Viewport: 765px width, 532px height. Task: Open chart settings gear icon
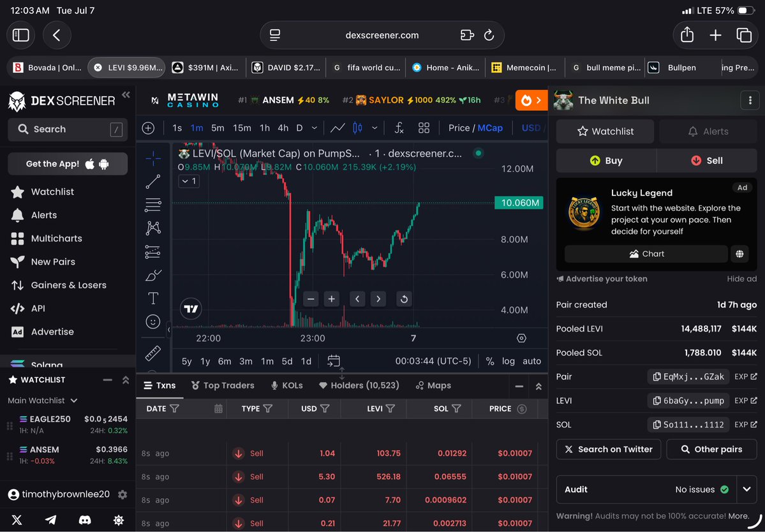click(521, 338)
